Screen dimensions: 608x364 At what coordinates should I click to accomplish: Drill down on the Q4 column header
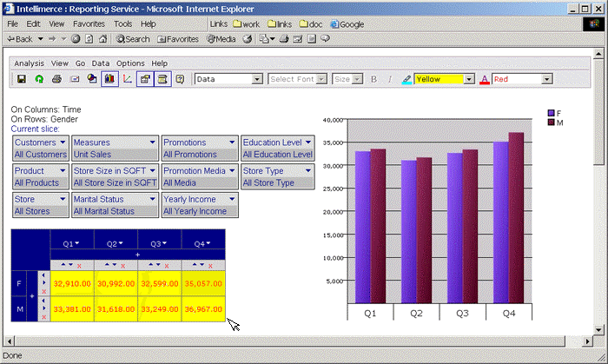[208, 243]
